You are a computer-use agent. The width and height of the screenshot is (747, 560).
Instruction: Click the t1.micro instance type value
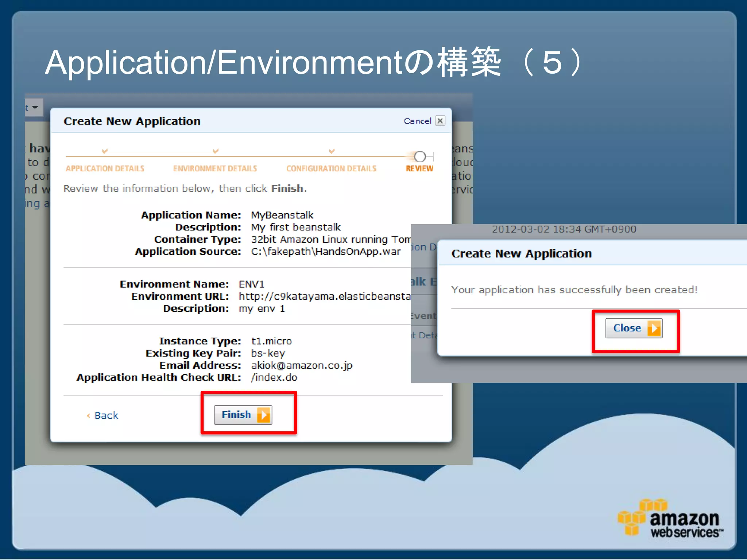(x=271, y=341)
